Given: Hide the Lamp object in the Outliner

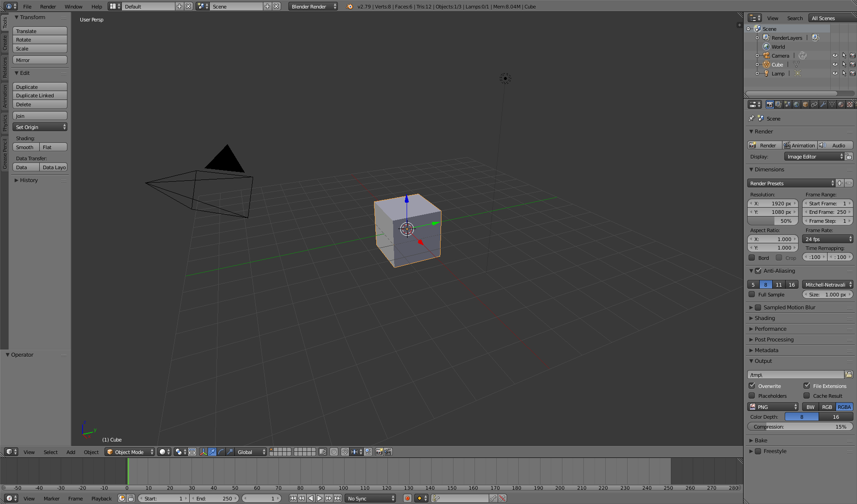Looking at the screenshot, I should point(835,73).
